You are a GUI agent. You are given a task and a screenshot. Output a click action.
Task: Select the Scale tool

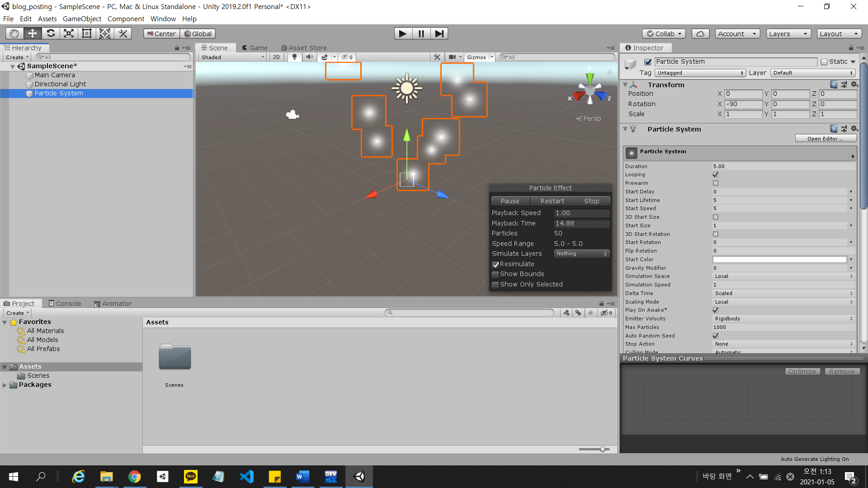[69, 33]
